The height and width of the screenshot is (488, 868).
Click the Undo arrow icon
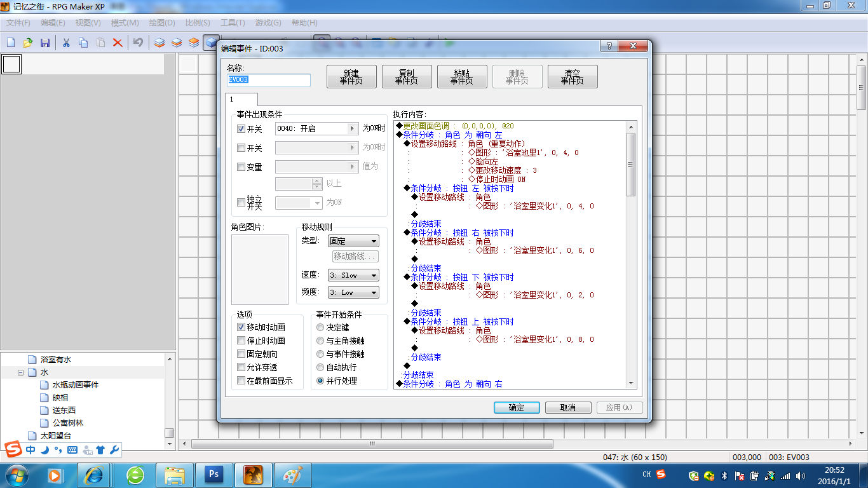click(x=138, y=43)
